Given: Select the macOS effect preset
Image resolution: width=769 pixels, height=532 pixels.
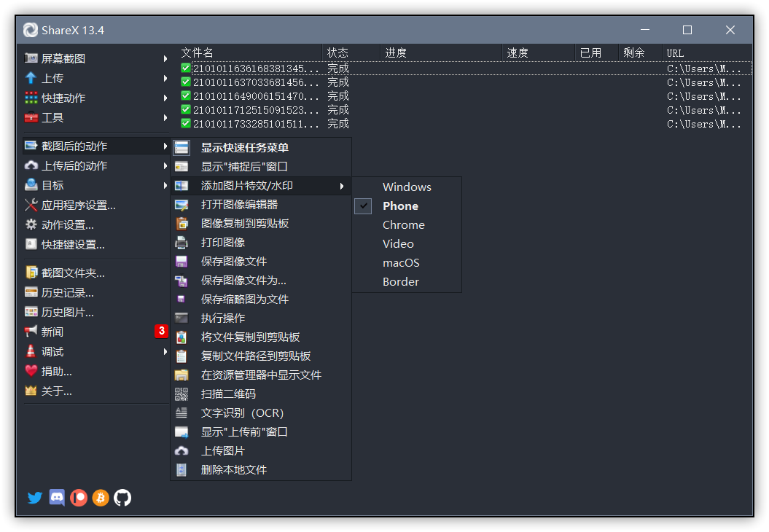Looking at the screenshot, I should [407, 263].
